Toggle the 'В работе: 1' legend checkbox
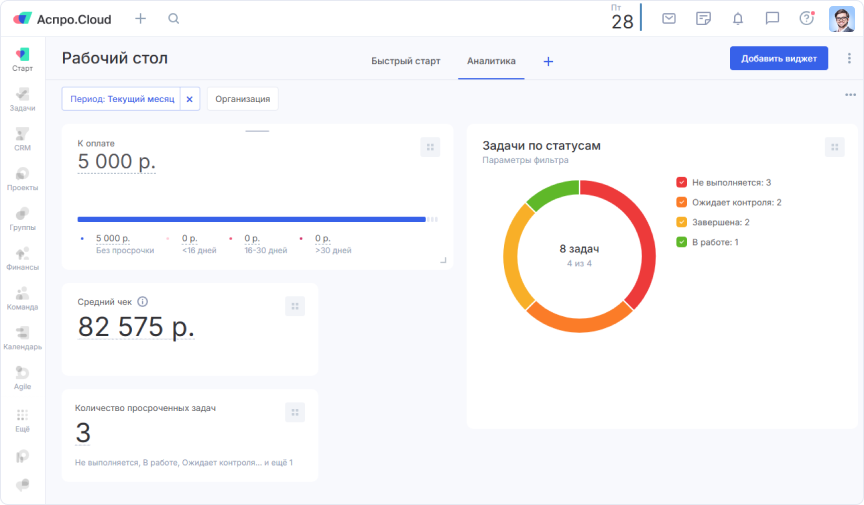 tap(682, 242)
